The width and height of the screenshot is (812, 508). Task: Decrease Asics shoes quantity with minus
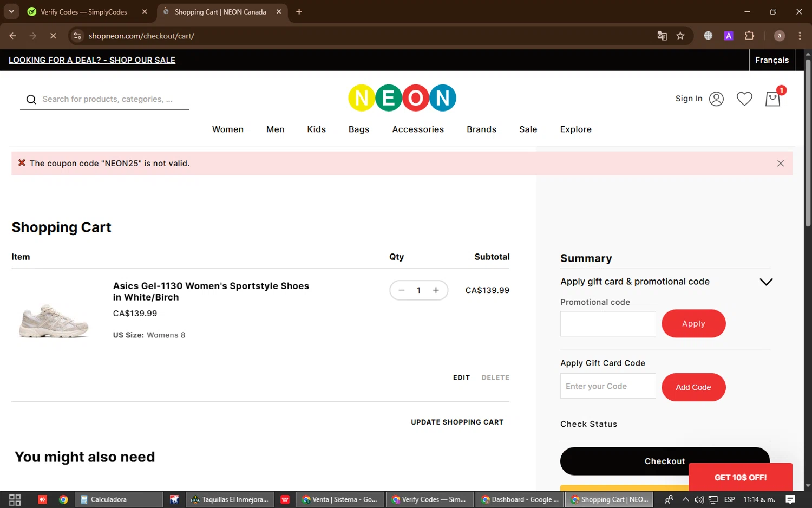click(402, 290)
